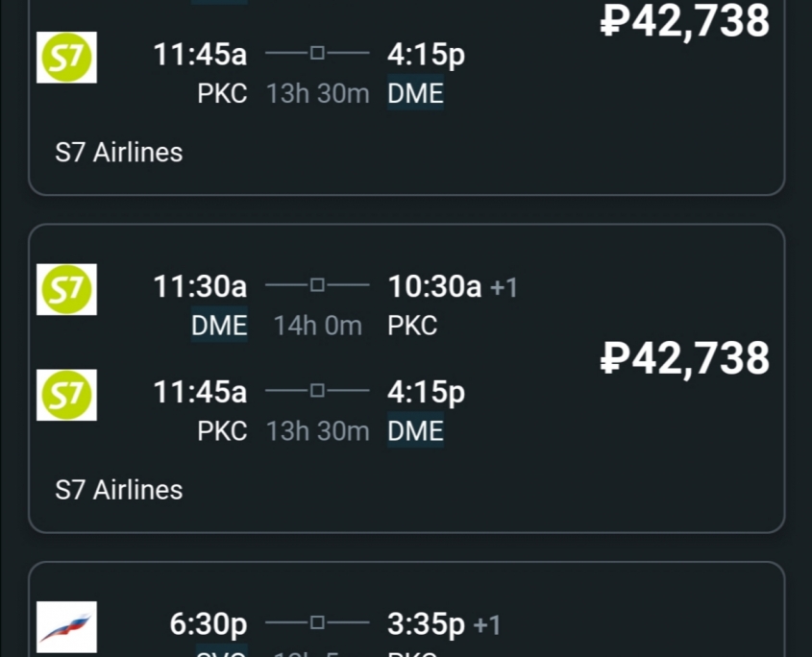Image resolution: width=812 pixels, height=657 pixels.
Task: Click the S7 logo in the top card
Action: point(66,58)
